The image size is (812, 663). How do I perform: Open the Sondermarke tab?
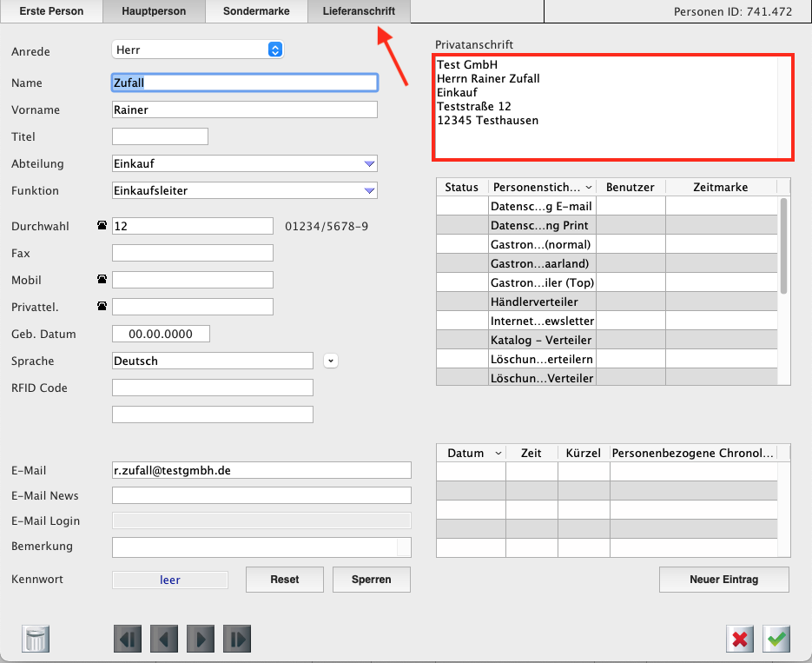pyautogui.click(x=256, y=11)
